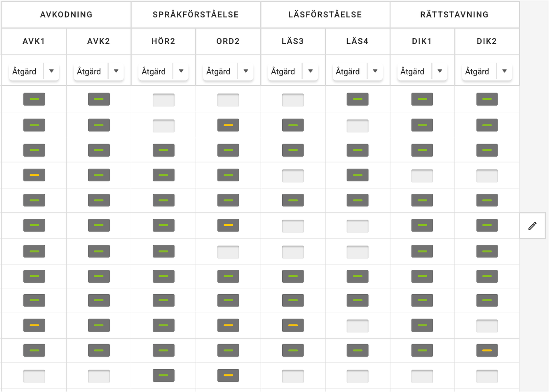Click green indicator in HÖR2 last row

(163, 375)
